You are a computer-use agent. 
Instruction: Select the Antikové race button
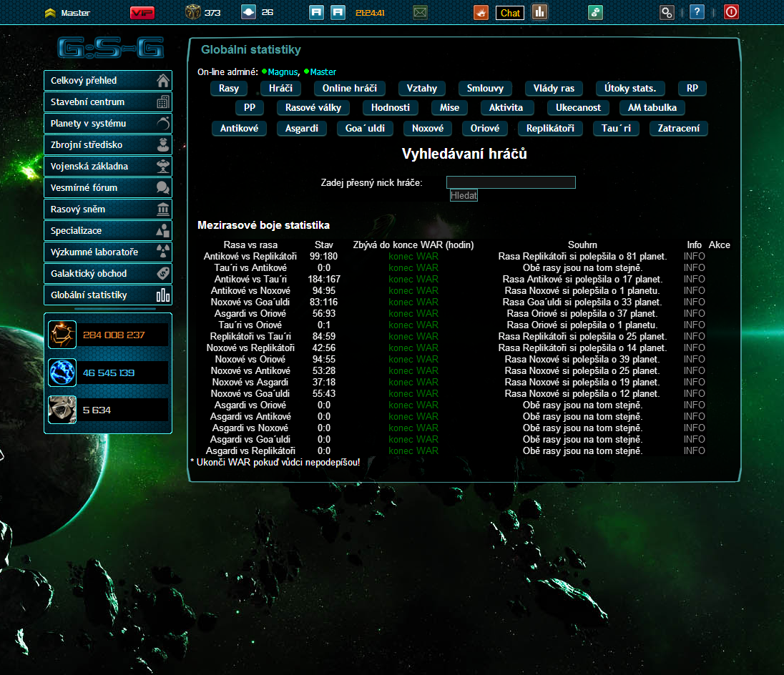tap(239, 129)
